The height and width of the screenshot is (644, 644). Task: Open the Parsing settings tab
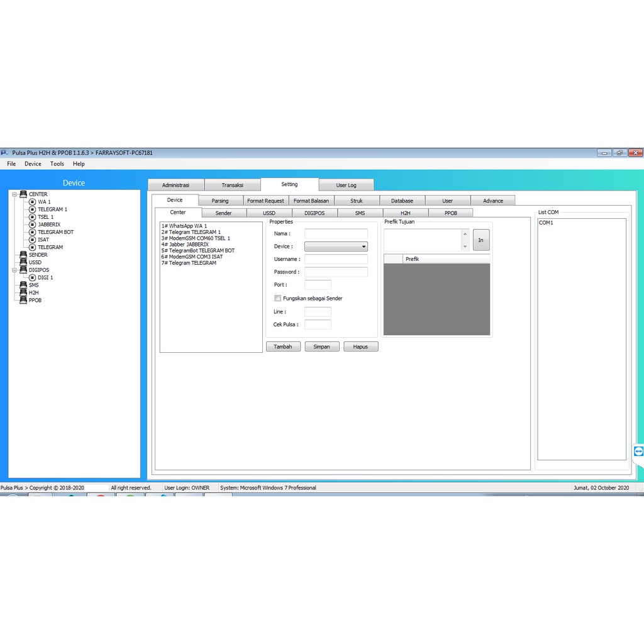[x=220, y=201]
